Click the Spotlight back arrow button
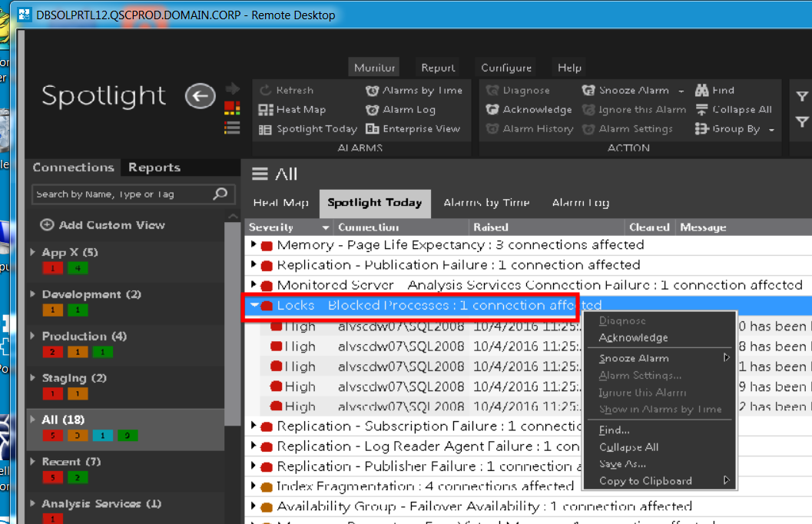The image size is (812, 524). 201,96
